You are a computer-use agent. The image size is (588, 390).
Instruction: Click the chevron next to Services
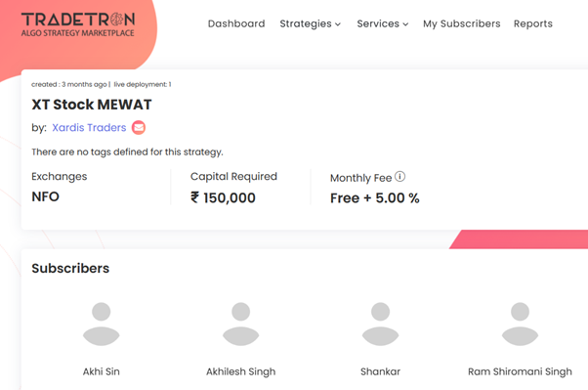pos(405,24)
